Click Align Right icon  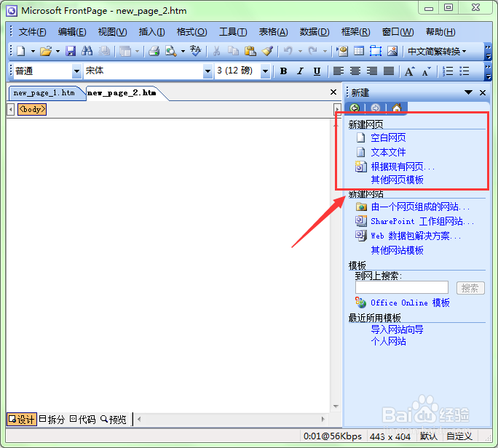point(372,71)
